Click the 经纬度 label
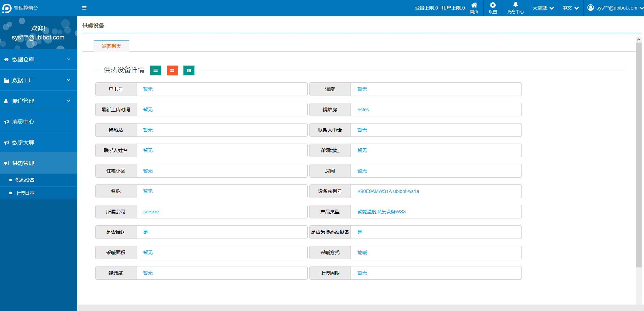The height and width of the screenshot is (311, 644). (116, 273)
